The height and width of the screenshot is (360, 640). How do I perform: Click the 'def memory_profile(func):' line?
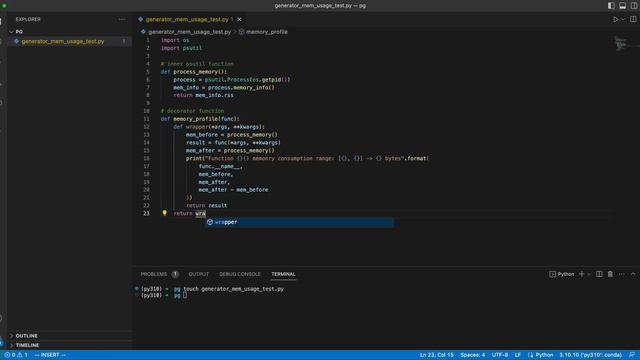tap(200, 119)
